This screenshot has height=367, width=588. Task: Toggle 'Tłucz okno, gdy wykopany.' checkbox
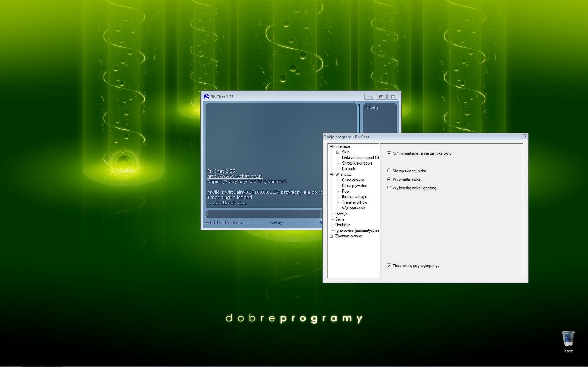(x=389, y=265)
